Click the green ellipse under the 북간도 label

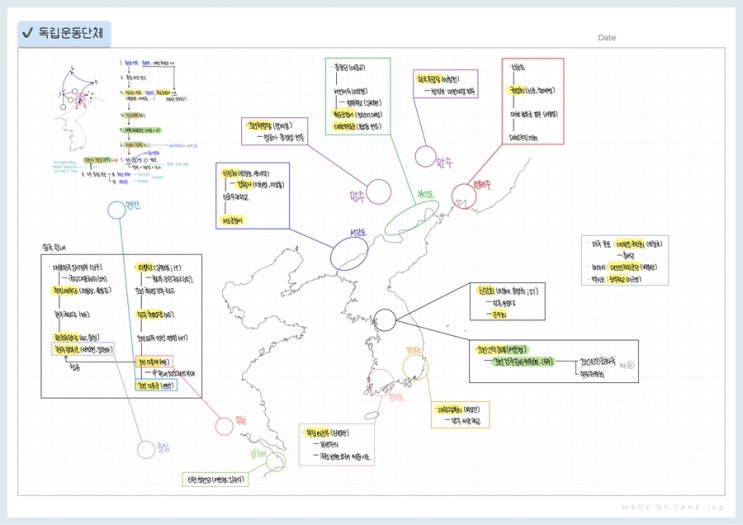[x=411, y=218]
